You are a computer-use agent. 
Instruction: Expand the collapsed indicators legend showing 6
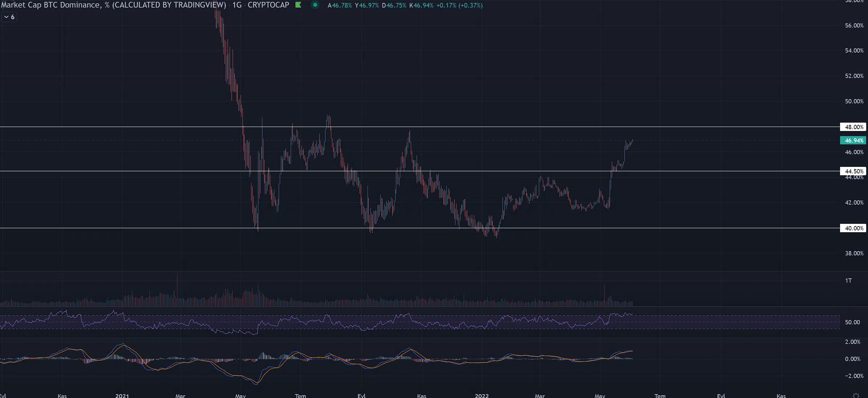pyautogui.click(x=9, y=17)
